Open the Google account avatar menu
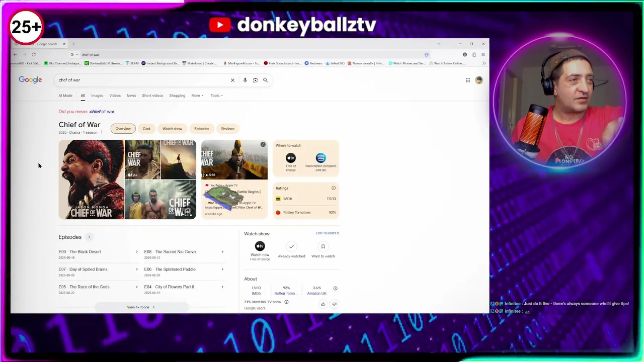The image size is (644, 362). point(479,80)
